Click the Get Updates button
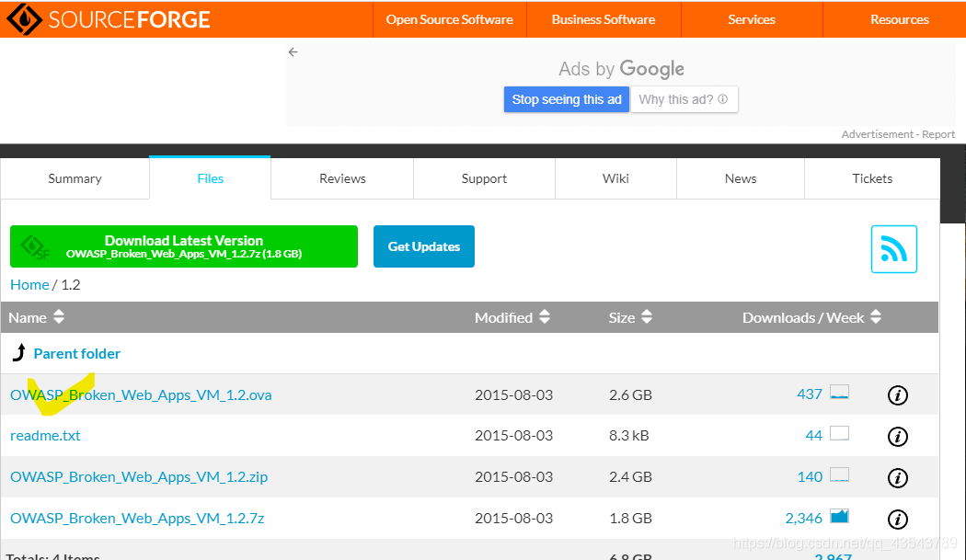Viewport: 966px width, 560px height. coord(424,246)
